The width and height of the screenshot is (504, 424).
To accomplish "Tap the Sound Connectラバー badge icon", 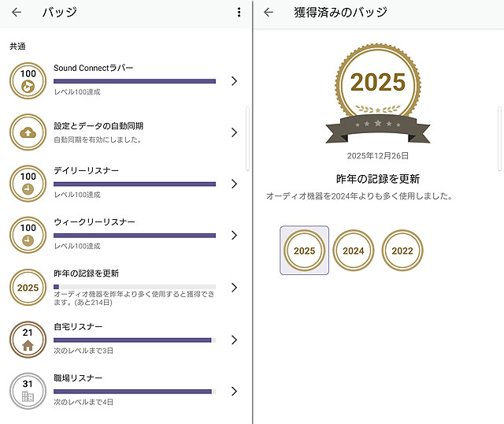I will click(28, 81).
